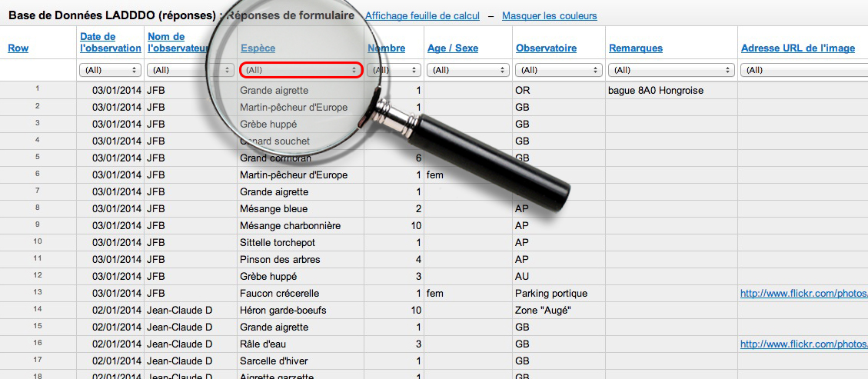Open the Date de l'observation filter dropdown

(110, 70)
